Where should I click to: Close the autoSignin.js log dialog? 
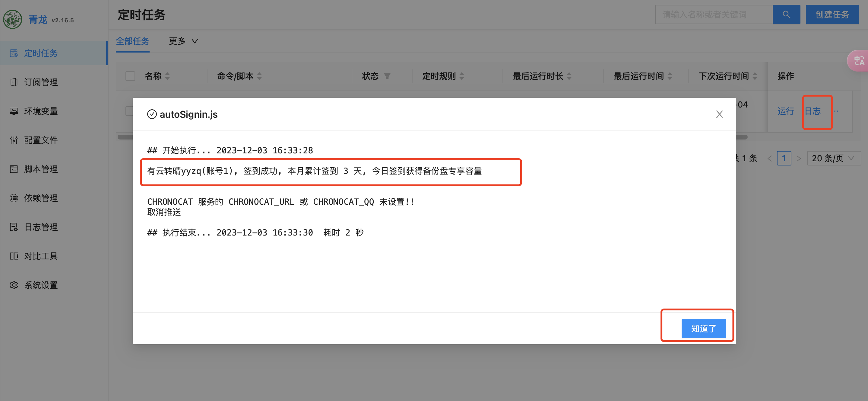[x=719, y=114]
